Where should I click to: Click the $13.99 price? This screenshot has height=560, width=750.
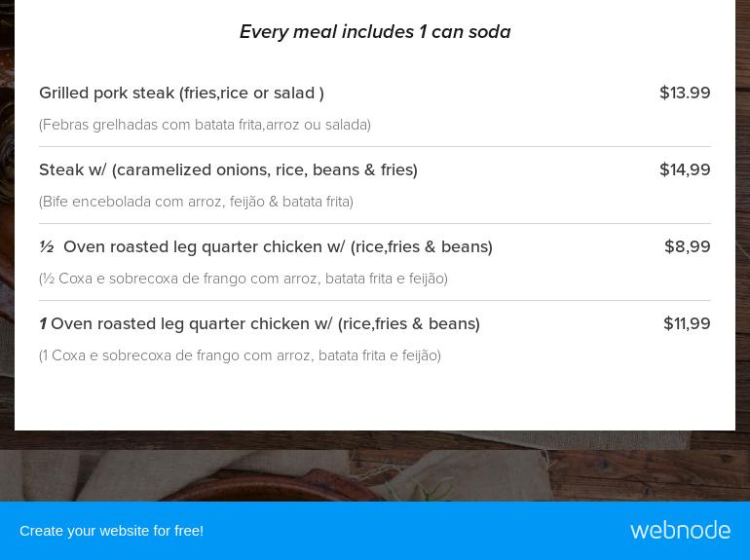tap(685, 93)
